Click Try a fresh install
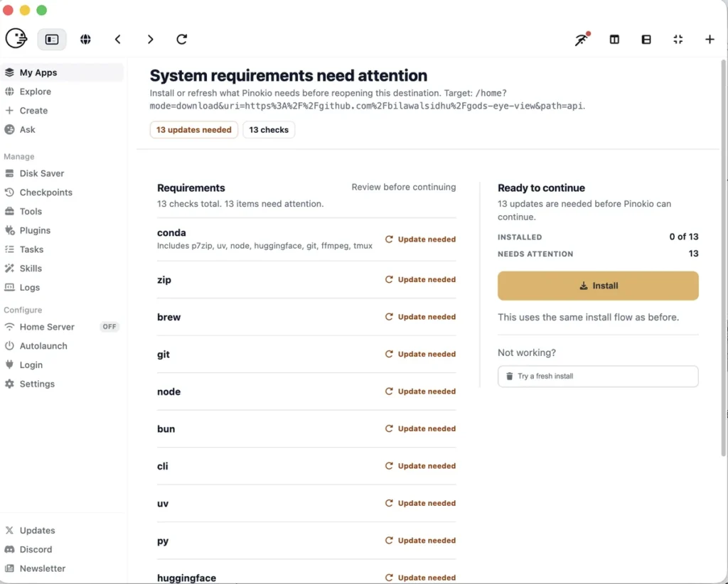Viewport: 728px width, 584px height. coord(598,377)
